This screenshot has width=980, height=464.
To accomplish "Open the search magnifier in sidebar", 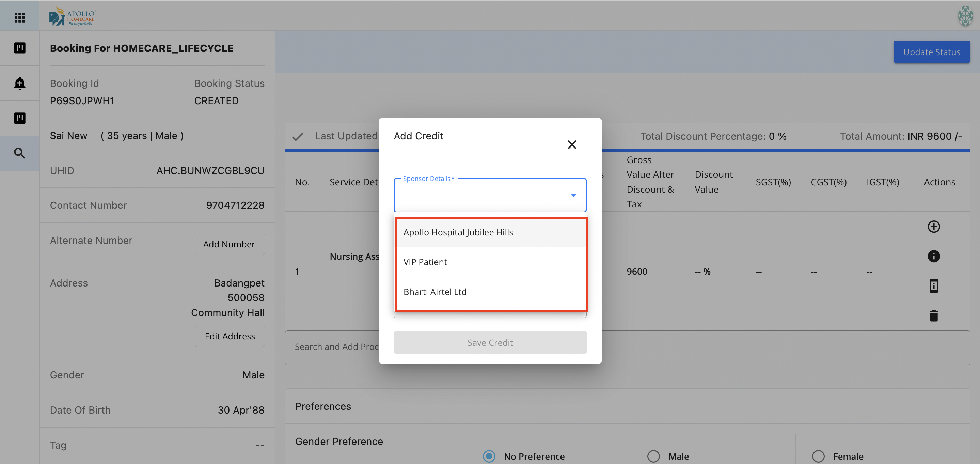I will (19, 153).
